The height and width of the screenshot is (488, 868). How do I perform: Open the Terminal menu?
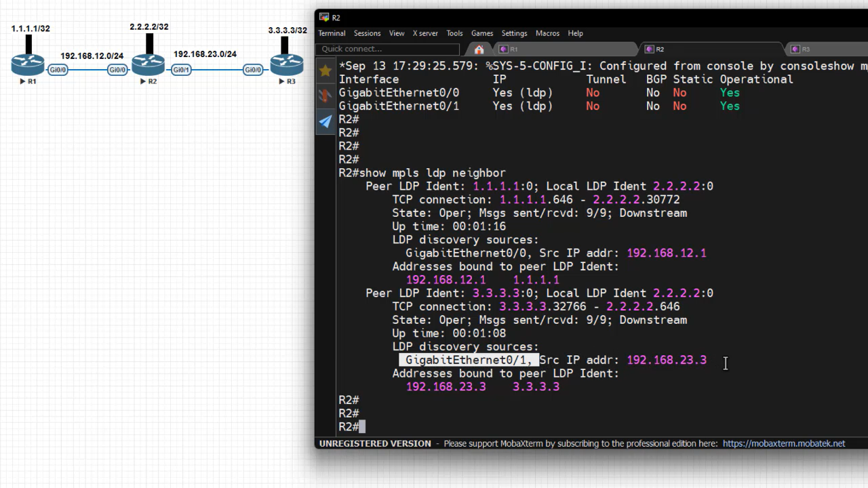tap(332, 33)
